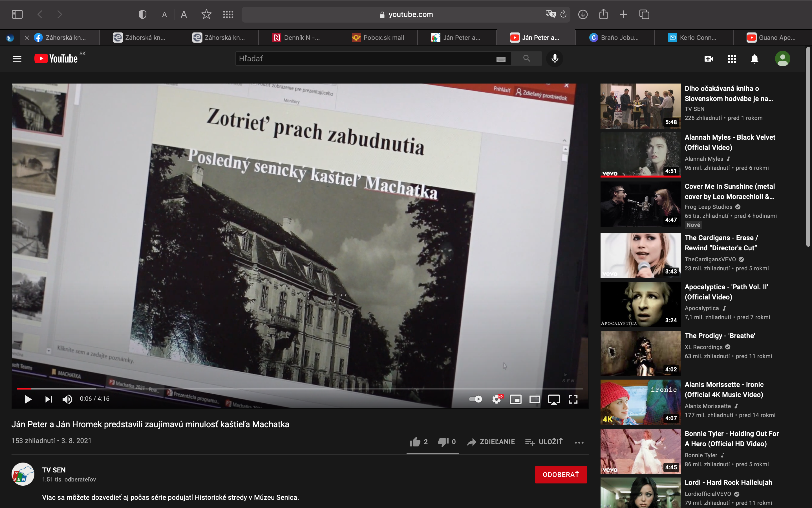This screenshot has height=508, width=812.
Task: Enable miniplayer mode
Action: click(516, 399)
